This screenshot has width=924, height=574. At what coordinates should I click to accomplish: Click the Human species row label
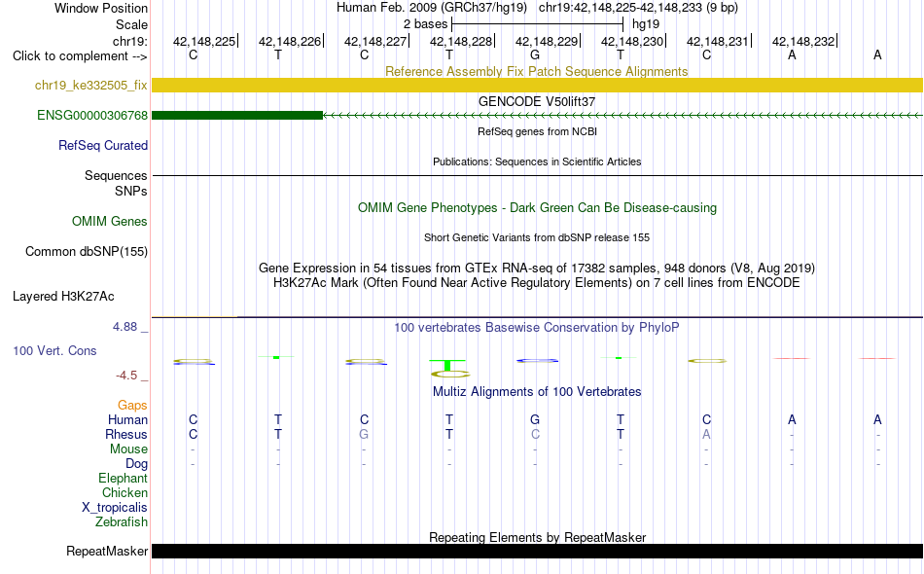127,420
